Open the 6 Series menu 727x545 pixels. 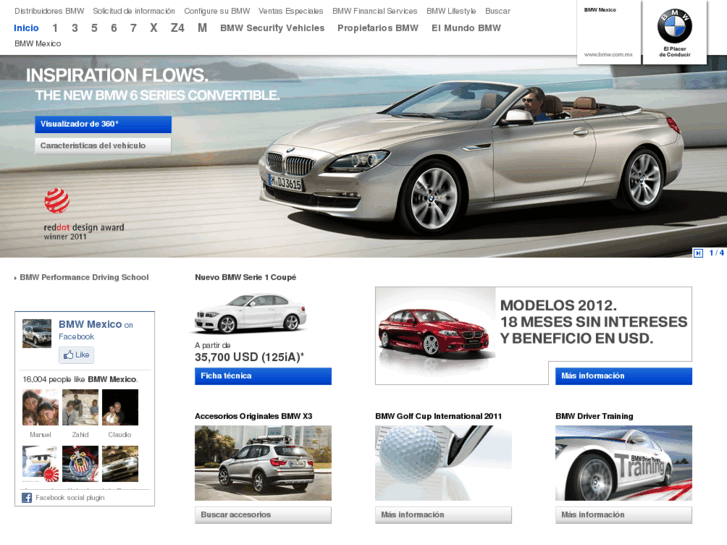coord(114,28)
